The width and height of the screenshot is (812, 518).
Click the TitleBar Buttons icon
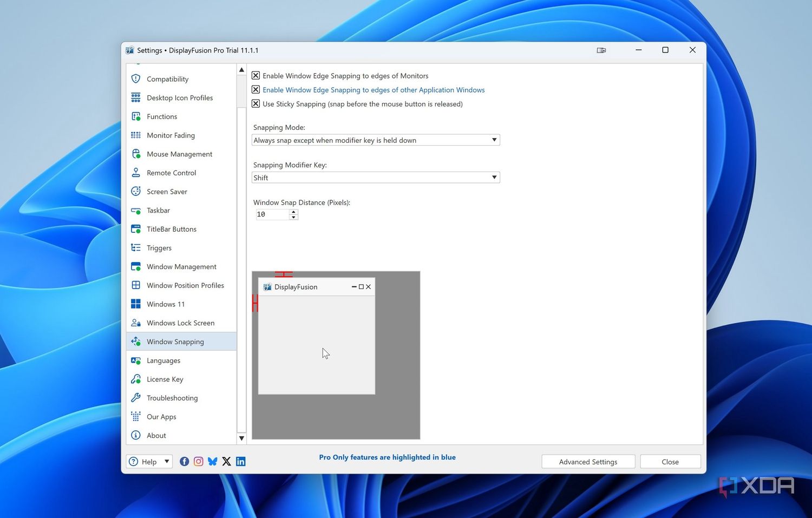tap(135, 229)
